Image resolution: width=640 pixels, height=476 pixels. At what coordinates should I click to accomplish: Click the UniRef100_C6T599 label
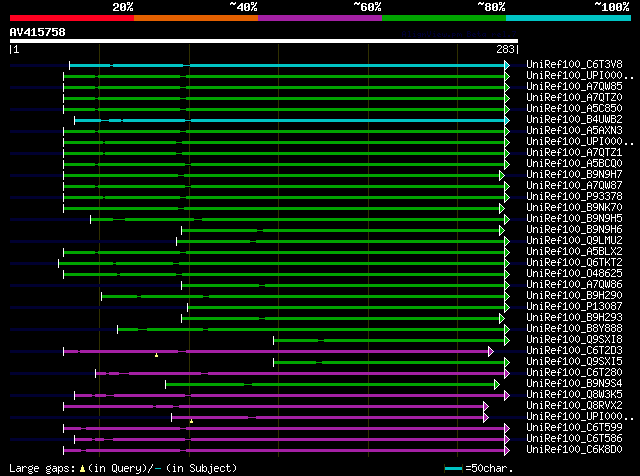574,428
